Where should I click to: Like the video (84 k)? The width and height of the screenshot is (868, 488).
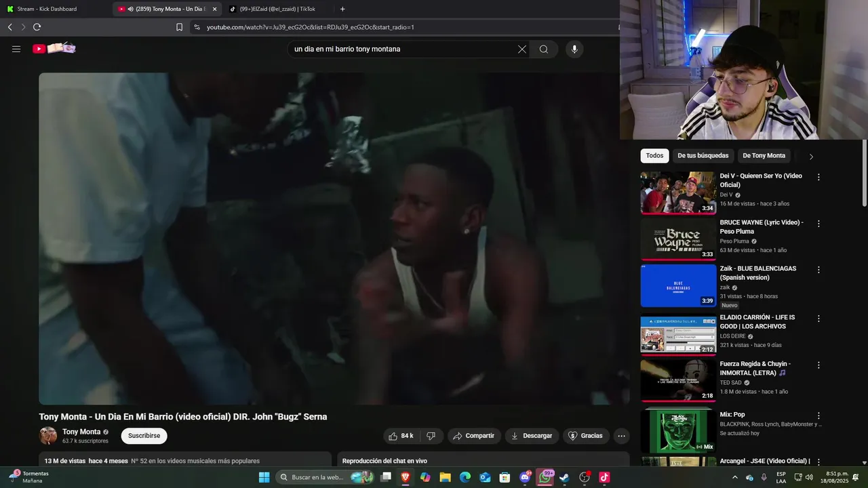tap(401, 436)
